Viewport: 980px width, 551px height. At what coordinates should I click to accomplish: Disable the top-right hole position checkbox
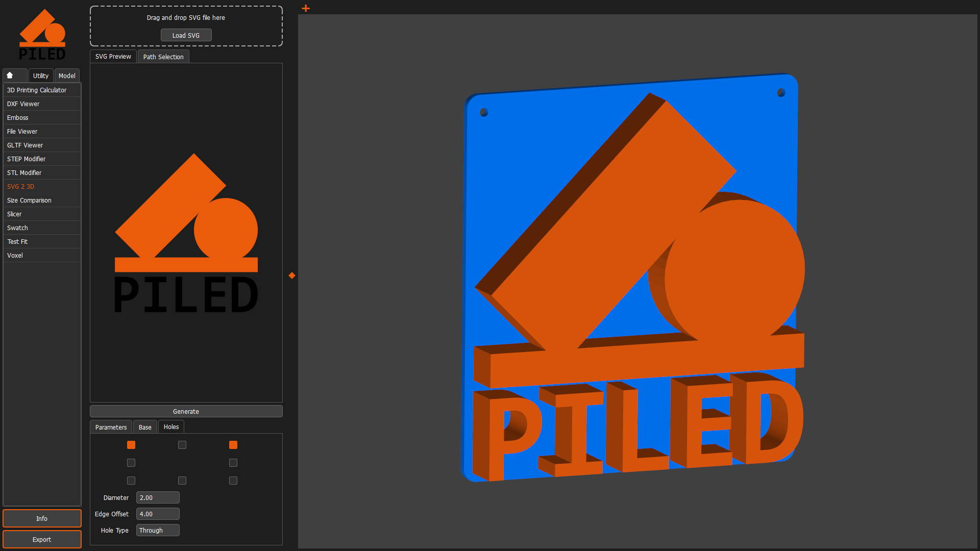[x=233, y=445]
